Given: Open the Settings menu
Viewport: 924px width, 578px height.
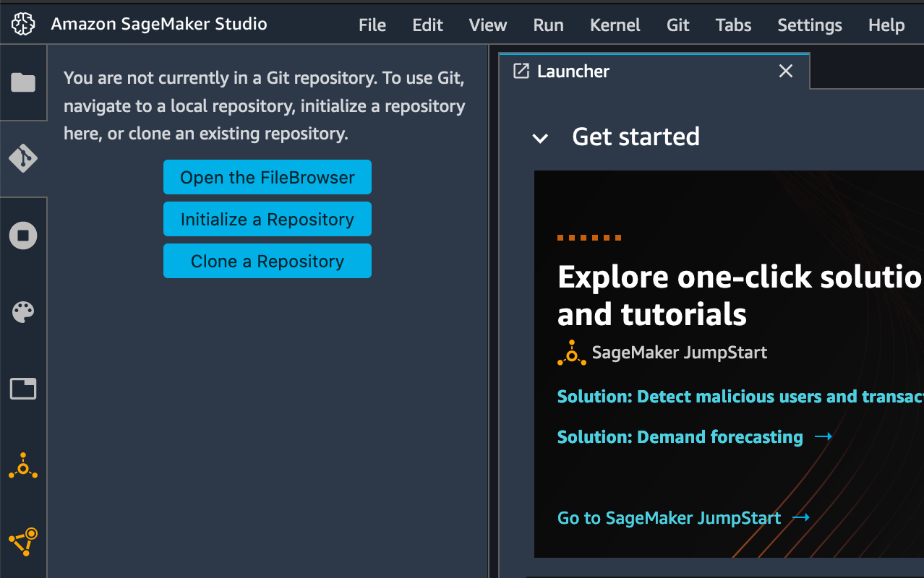Looking at the screenshot, I should point(810,25).
